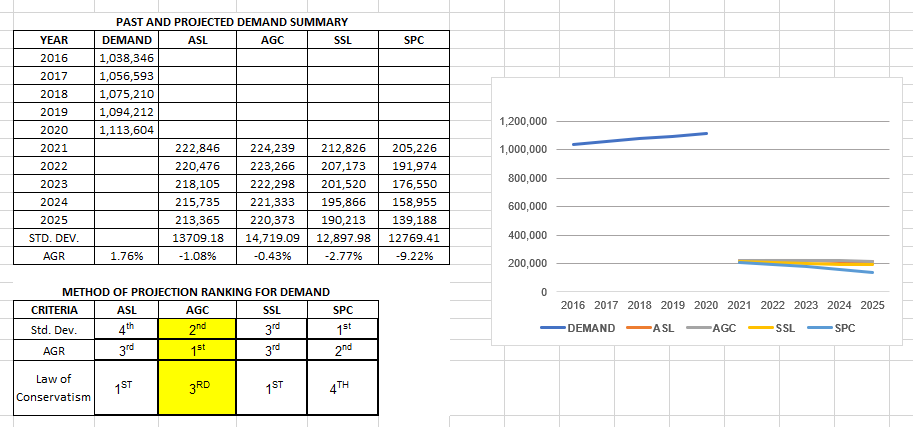This screenshot has width=913, height=427.
Task: Click ASL value 222,846 for 2021
Action: click(x=197, y=148)
